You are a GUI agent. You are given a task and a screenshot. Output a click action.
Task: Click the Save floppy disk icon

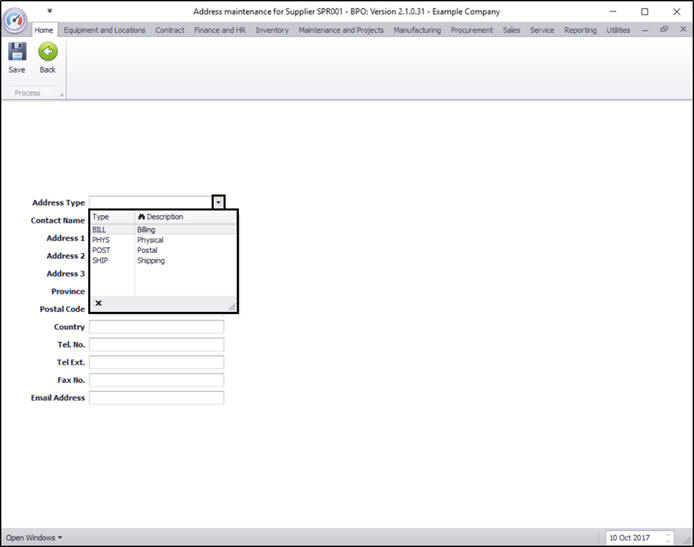click(17, 52)
